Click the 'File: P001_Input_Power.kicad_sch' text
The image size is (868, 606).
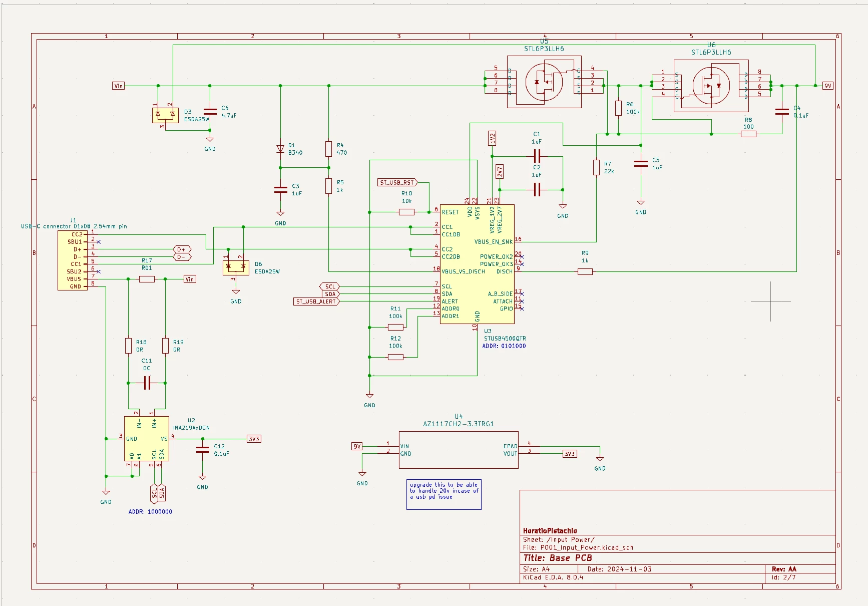(x=578, y=547)
